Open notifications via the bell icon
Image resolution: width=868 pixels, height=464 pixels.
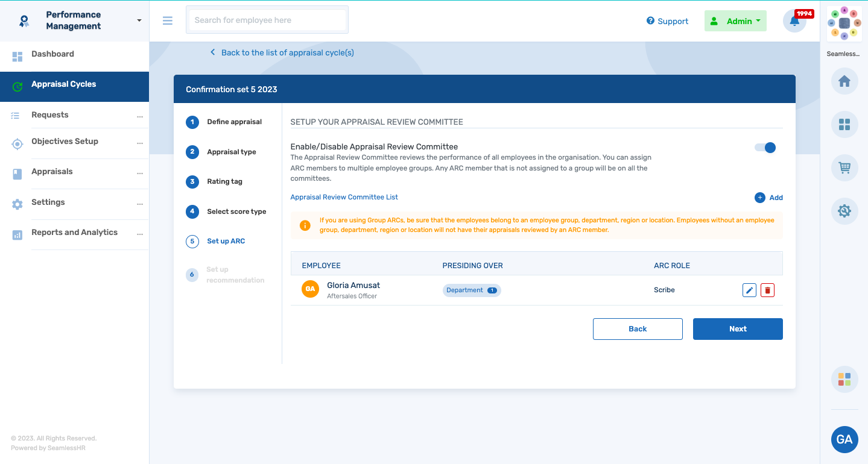coord(794,21)
